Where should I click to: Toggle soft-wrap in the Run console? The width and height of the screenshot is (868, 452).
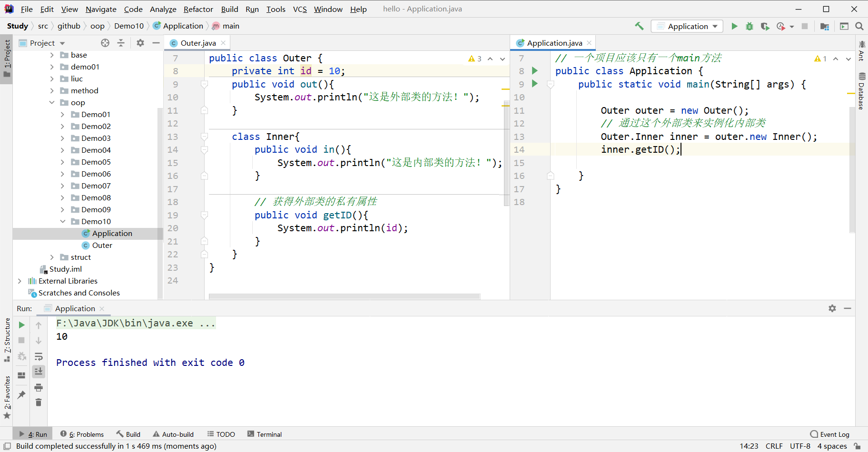(39, 356)
